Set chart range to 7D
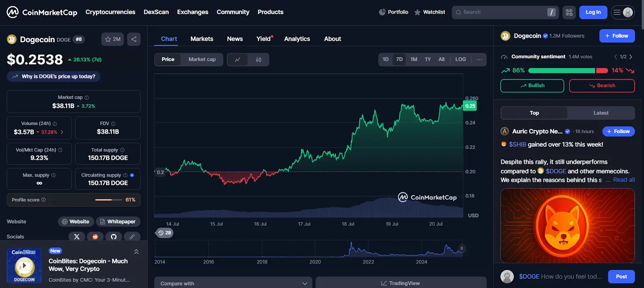This screenshot has width=644, height=288. coord(399,60)
